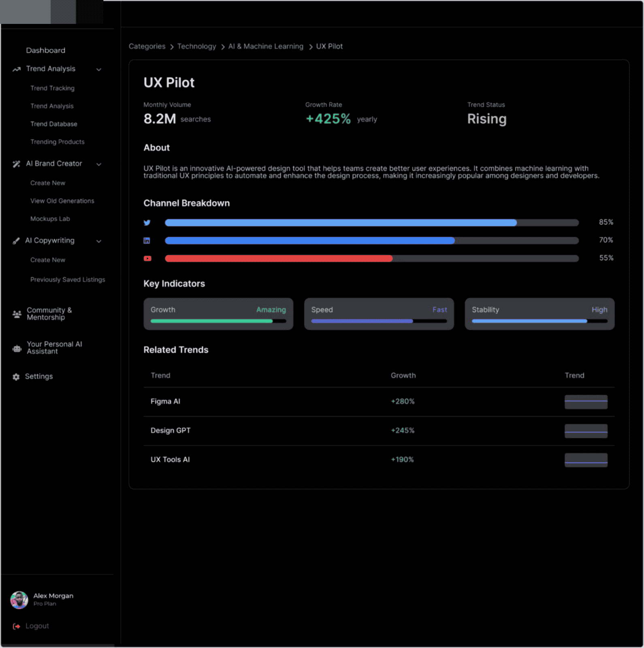Click the Twitter bird channel icon
The image size is (644, 648).
(147, 222)
